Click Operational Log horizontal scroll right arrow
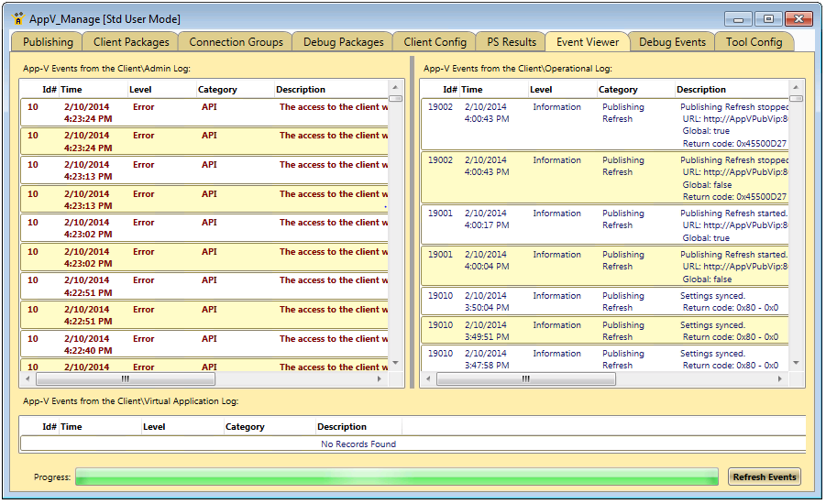Viewport: 826px width, 504px height. click(779, 378)
